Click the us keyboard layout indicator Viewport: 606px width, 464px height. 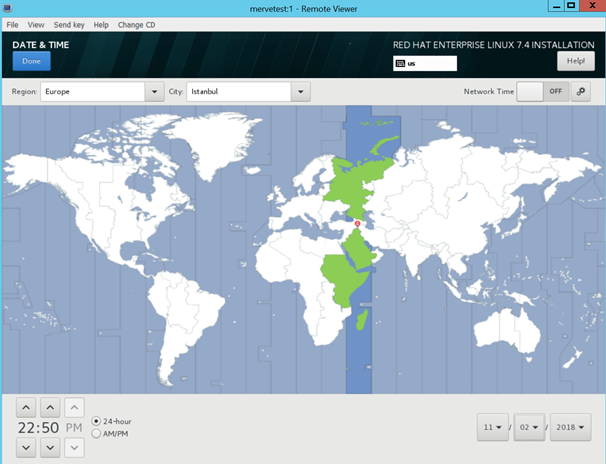click(x=425, y=64)
